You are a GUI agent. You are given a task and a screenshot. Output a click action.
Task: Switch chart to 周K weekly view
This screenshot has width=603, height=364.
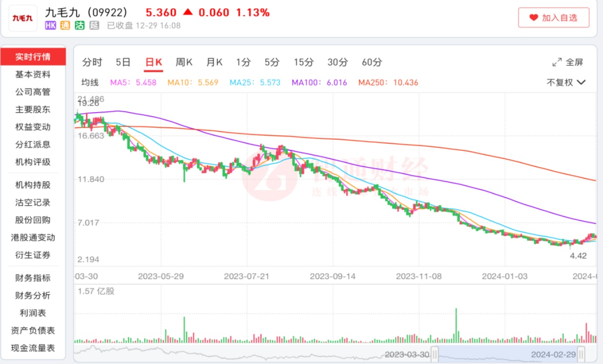pyautogui.click(x=184, y=62)
